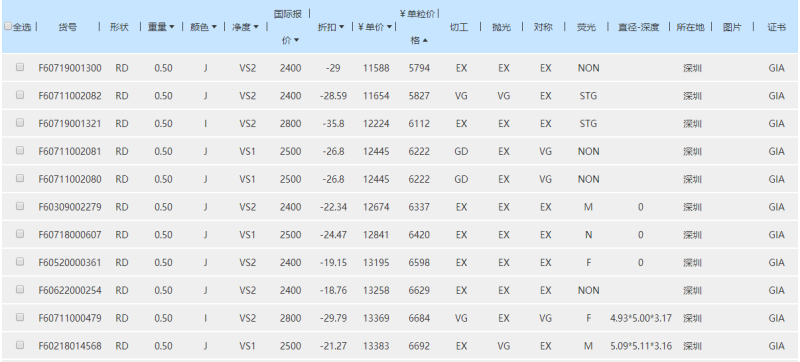Select item number F60719001321
Screen dimensions: 800x362
70,123
